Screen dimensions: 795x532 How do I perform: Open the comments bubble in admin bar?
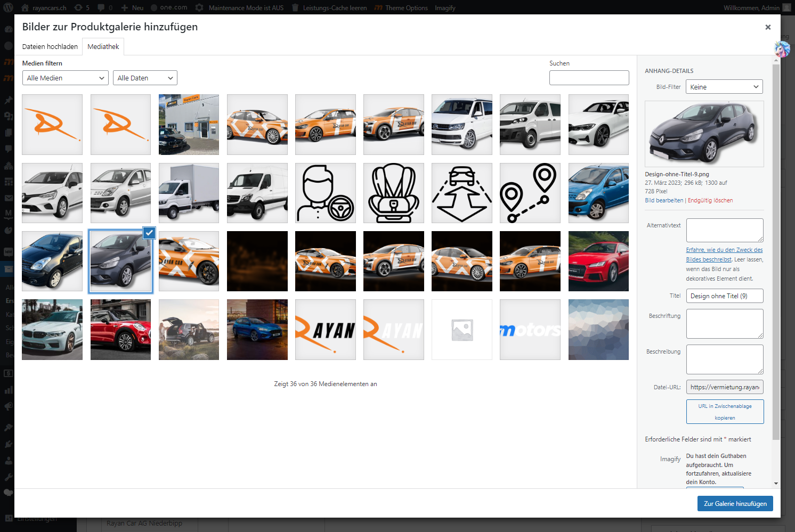click(105, 7)
